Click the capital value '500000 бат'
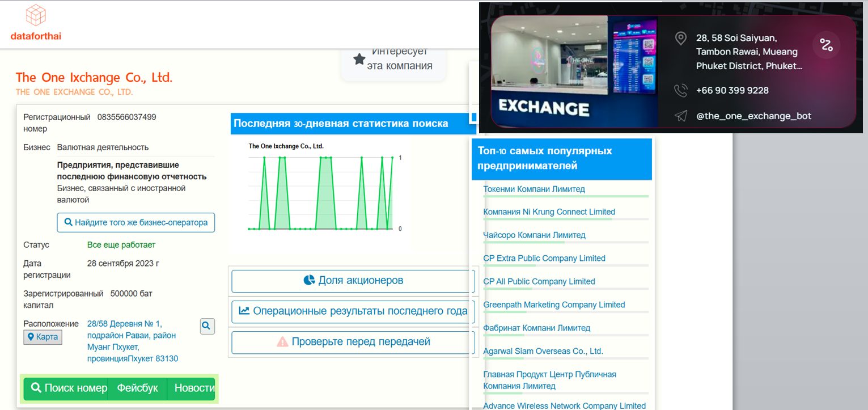 132,294
